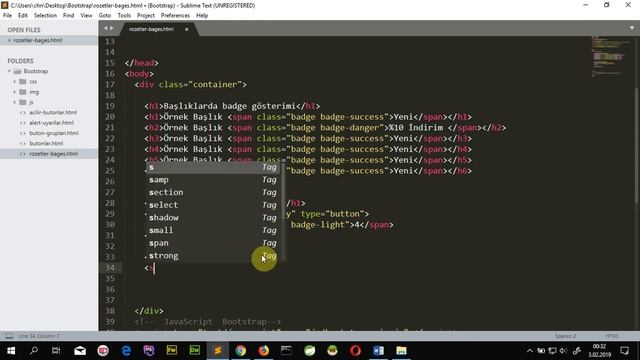The height and width of the screenshot is (360, 640).
Task: Choose 'small' from autocomplete list
Action: 213,231
